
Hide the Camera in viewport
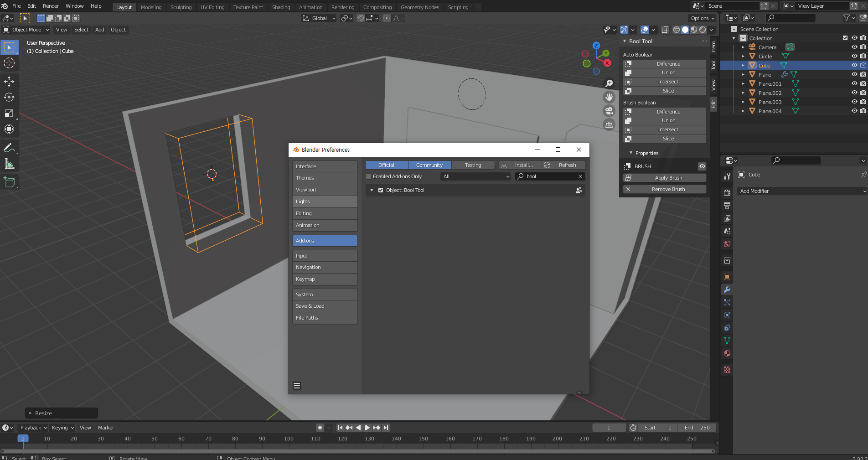tap(854, 47)
